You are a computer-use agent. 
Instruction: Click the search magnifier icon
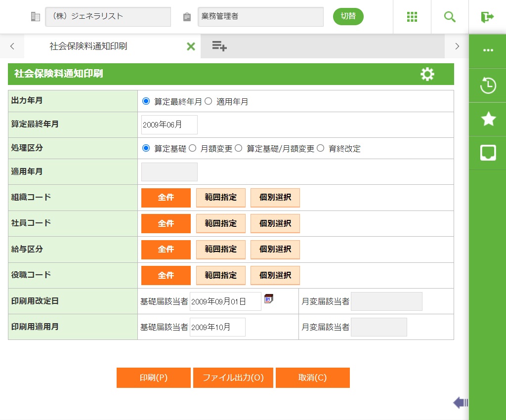click(x=450, y=17)
